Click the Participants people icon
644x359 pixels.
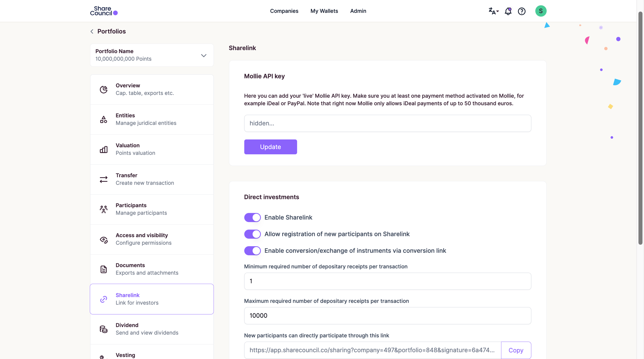(104, 209)
